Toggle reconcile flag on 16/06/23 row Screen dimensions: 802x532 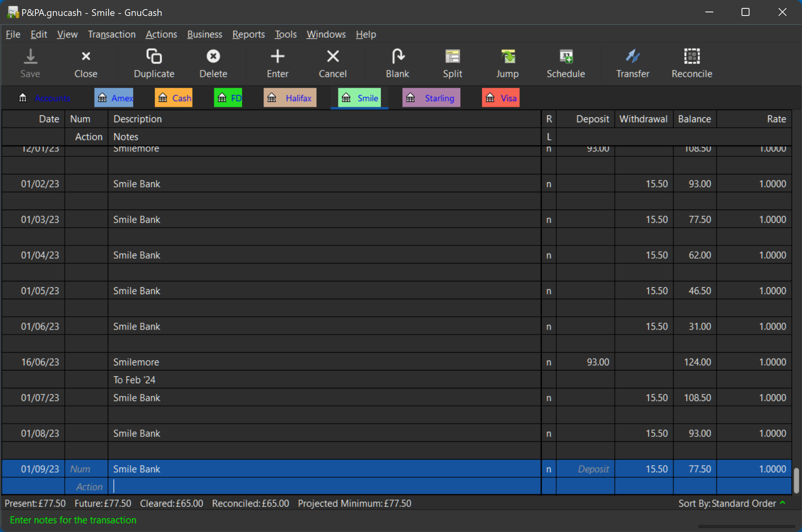tap(549, 362)
